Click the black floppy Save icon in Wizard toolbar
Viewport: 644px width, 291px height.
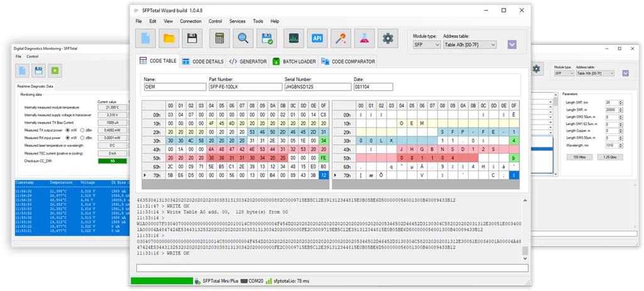pyautogui.click(x=192, y=38)
